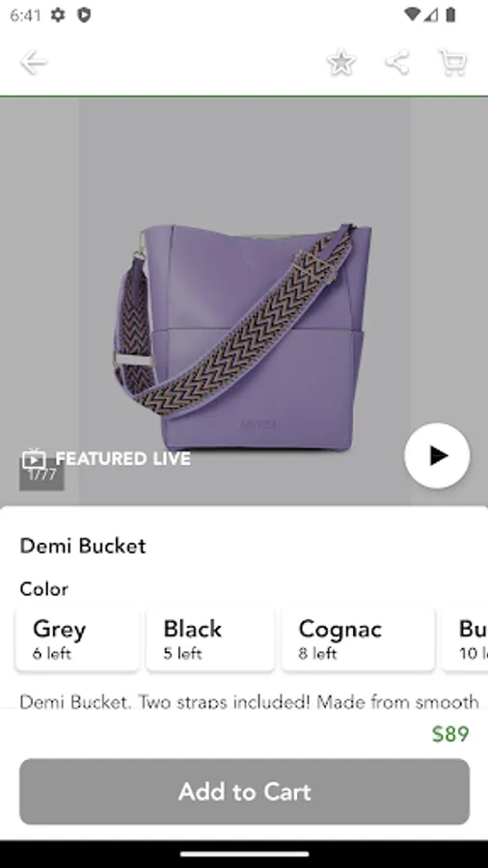
Task: Open settings gear in status bar
Action: 58,14
